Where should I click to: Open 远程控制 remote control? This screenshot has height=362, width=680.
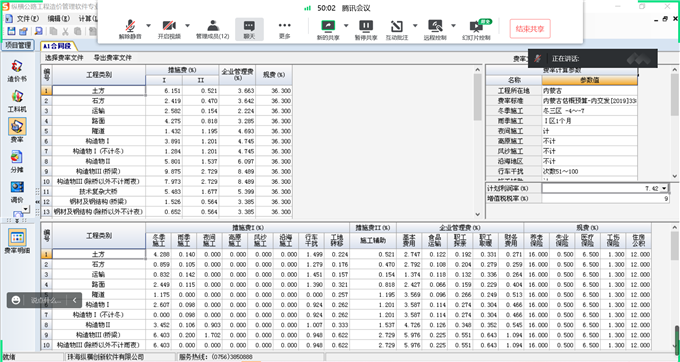pyautogui.click(x=435, y=29)
